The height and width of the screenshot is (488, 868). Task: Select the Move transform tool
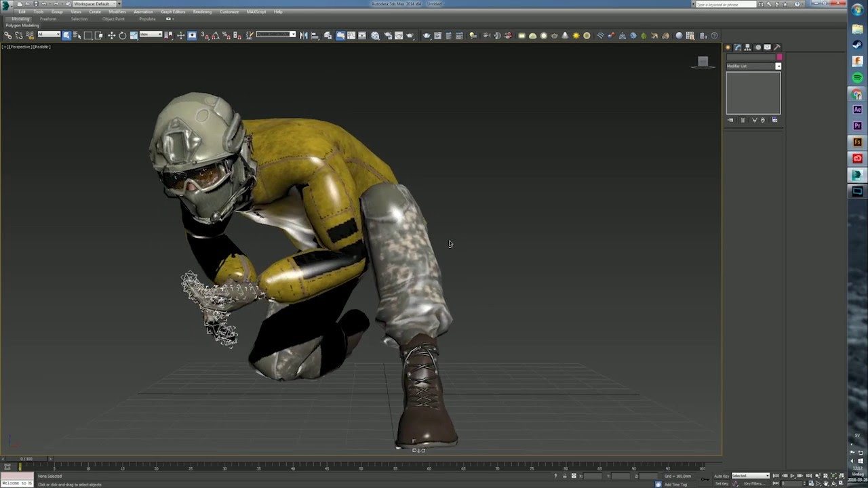click(x=111, y=35)
